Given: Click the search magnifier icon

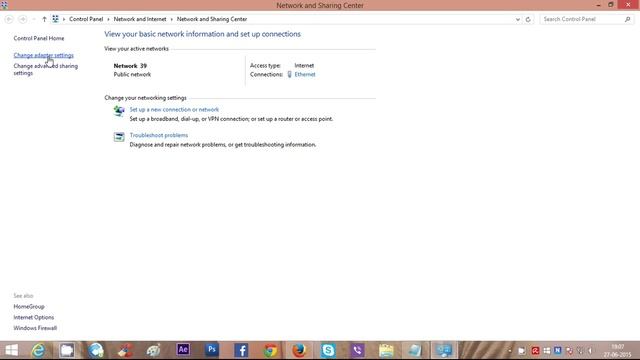Looking at the screenshot, I should [x=627, y=19].
